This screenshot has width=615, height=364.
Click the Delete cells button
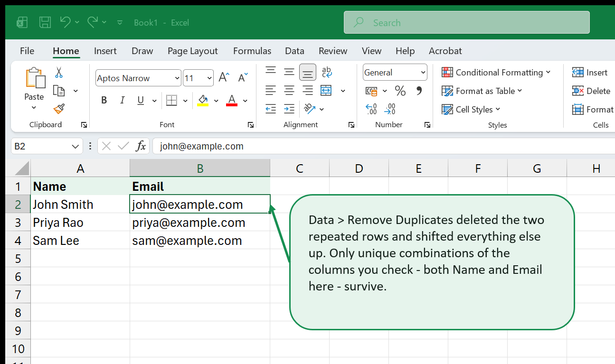point(591,91)
